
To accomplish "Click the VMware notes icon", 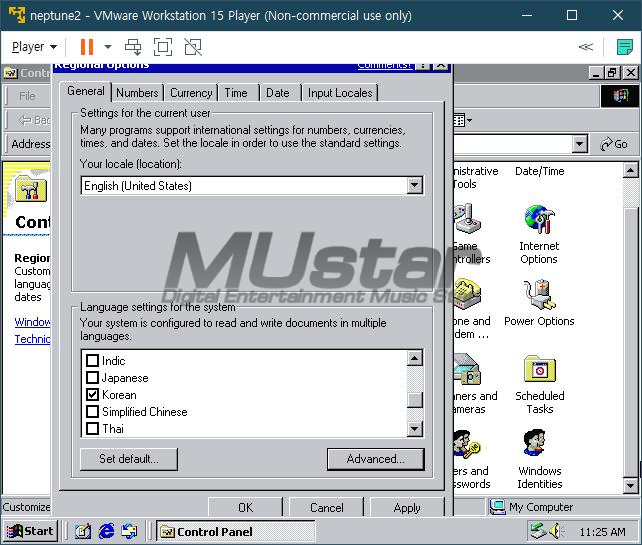I will click(x=625, y=47).
